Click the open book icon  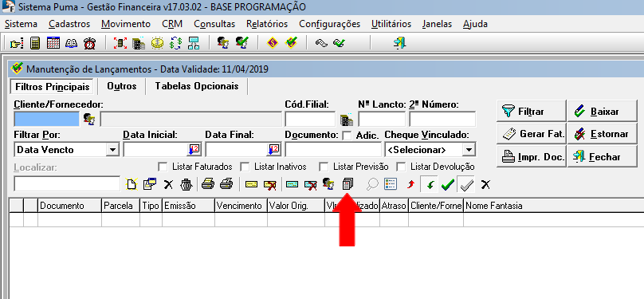tap(71, 43)
